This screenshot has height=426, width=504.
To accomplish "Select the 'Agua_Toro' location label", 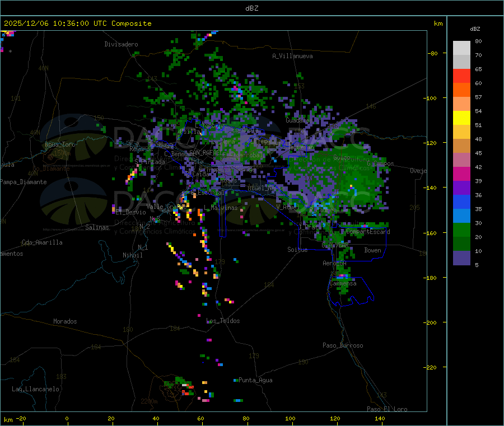I will [x=60, y=144].
